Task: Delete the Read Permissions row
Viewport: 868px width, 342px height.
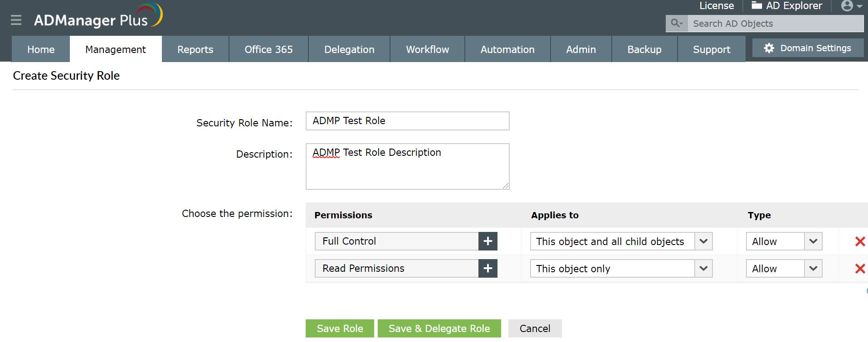Action: click(859, 269)
